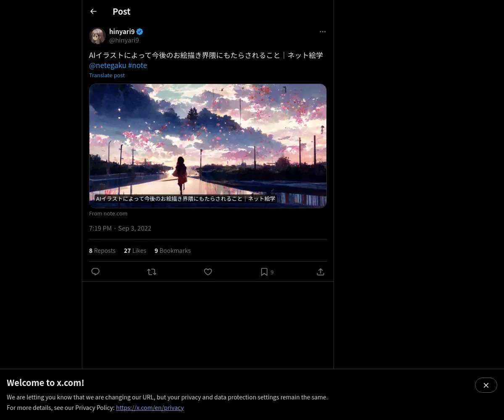Image resolution: width=504 pixels, height=420 pixels.
Task: Open the more options menu on post
Action: [x=323, y=31]
